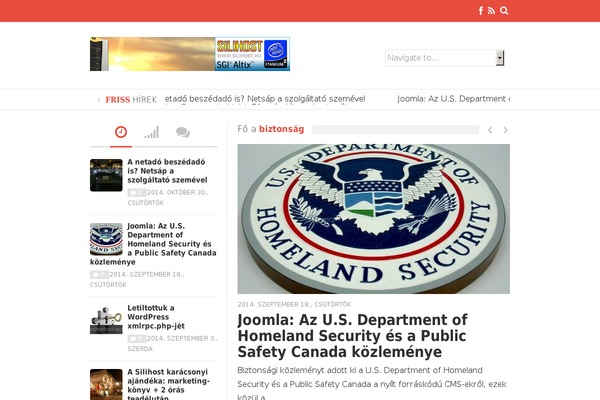Open the Silihost SGI Altix banner
The image size is (600, 400).
pos(190,54)
